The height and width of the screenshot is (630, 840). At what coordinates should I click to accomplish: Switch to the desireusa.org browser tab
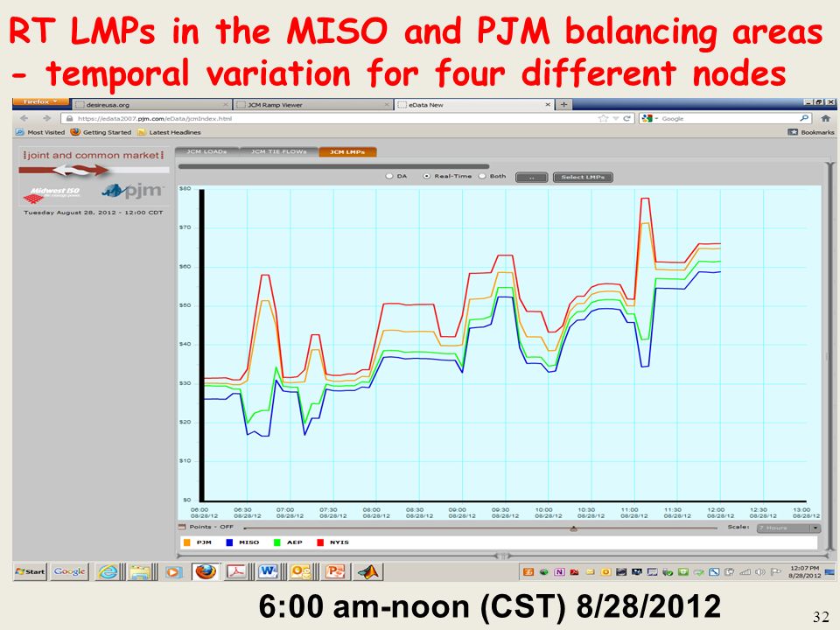151,105
